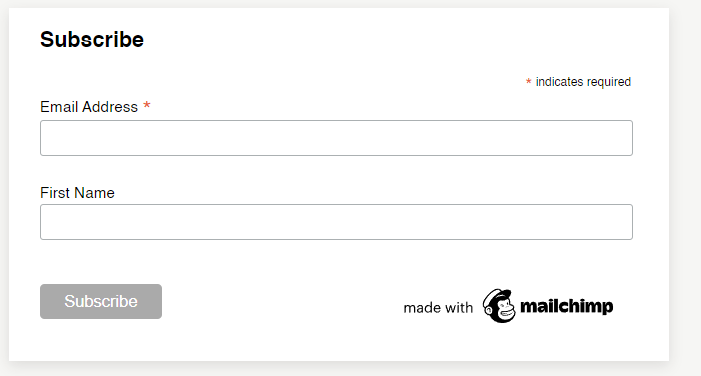Click the Mailchimp monkey logo icon
The image size is (701, 376).
pyautogui.click(x=499, y=306)
